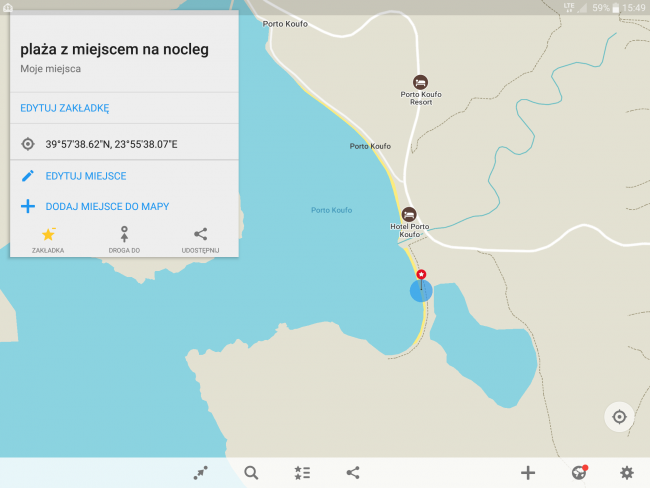Tap the yellow star Zakładka icon
650x488 pixels.
coord(48,235)
